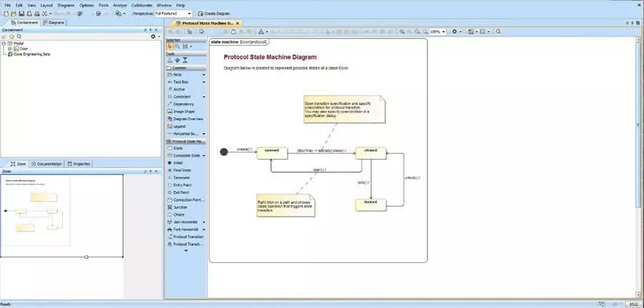This screenshot has width=644, height=308.
Task: Select the Final State tool
Action: click(x=179, y=170)
